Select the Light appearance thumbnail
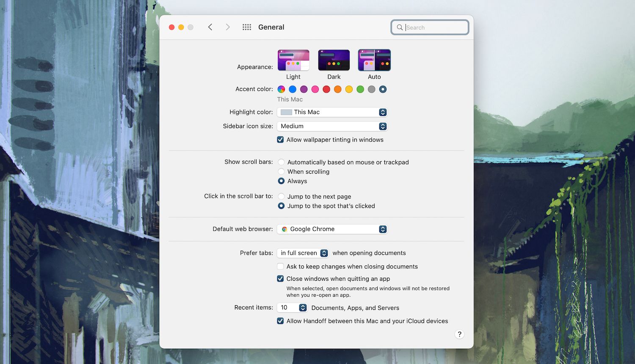This screenshot has width=635, height=364. 293,60
